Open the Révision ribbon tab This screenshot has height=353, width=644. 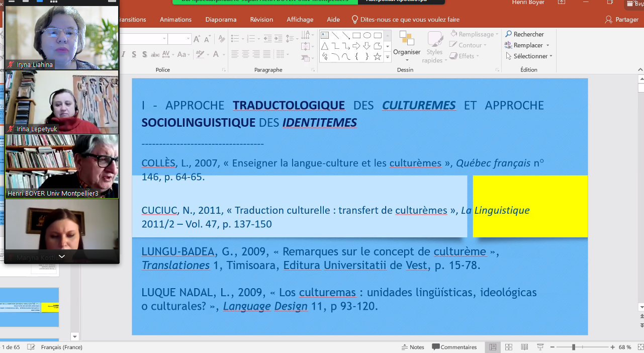coord(261,19)
